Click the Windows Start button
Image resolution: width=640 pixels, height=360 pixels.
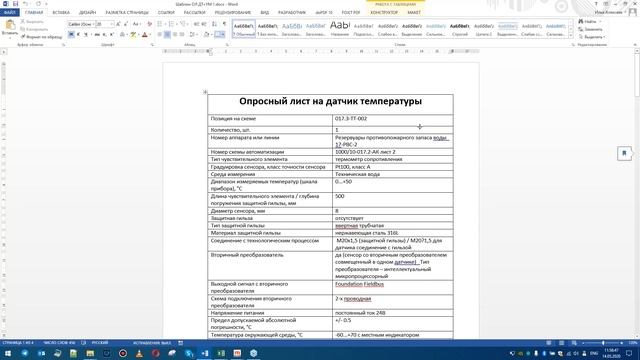tap(7, 353)
